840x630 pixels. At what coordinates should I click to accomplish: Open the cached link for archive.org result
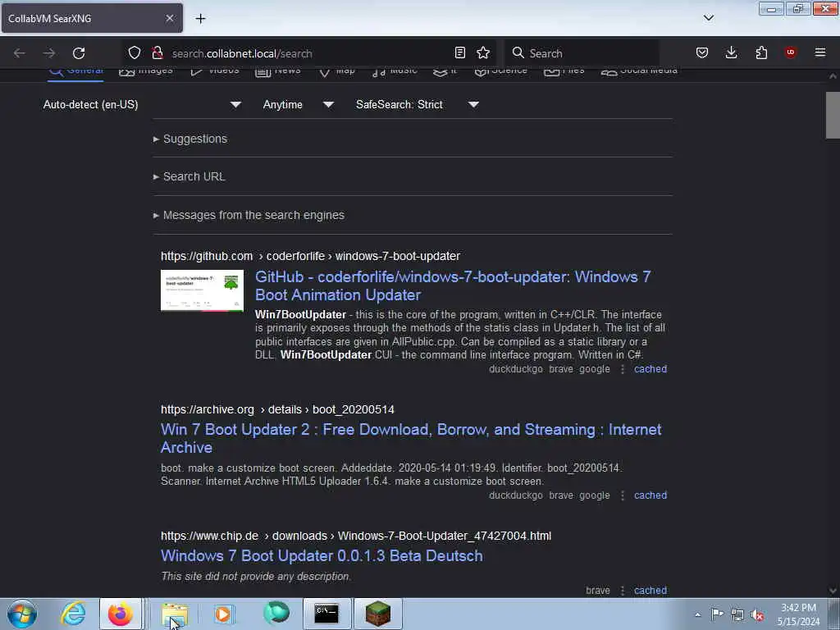click(x=651, y=495)
